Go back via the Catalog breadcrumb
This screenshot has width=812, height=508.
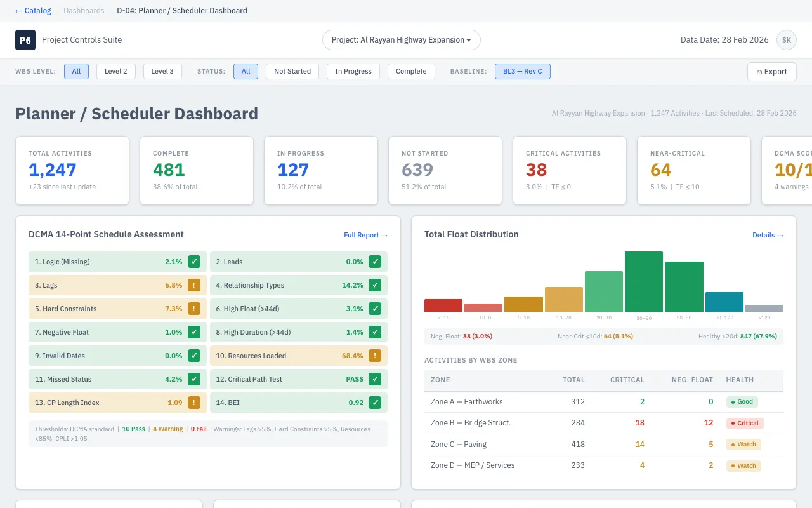tap(33, 10)
